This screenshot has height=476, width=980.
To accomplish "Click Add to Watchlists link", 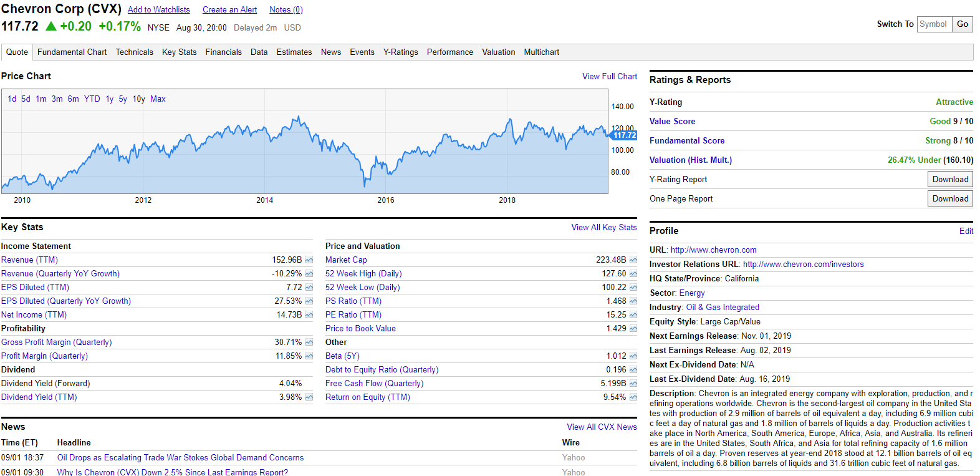I will click(x=159, y=10).
